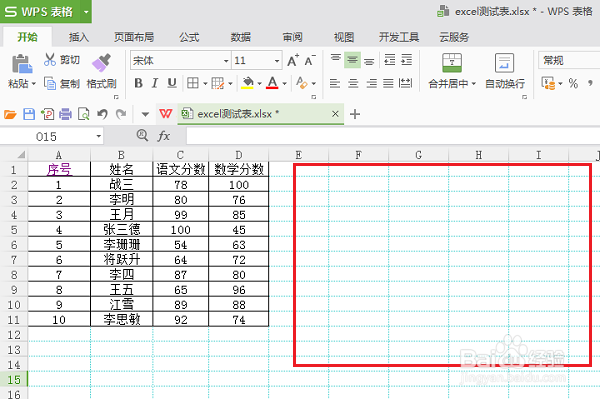Image resolution: width=600 pixels, height=399 pixels.
Task: Open the currency format icon
Action: point(548,83)
